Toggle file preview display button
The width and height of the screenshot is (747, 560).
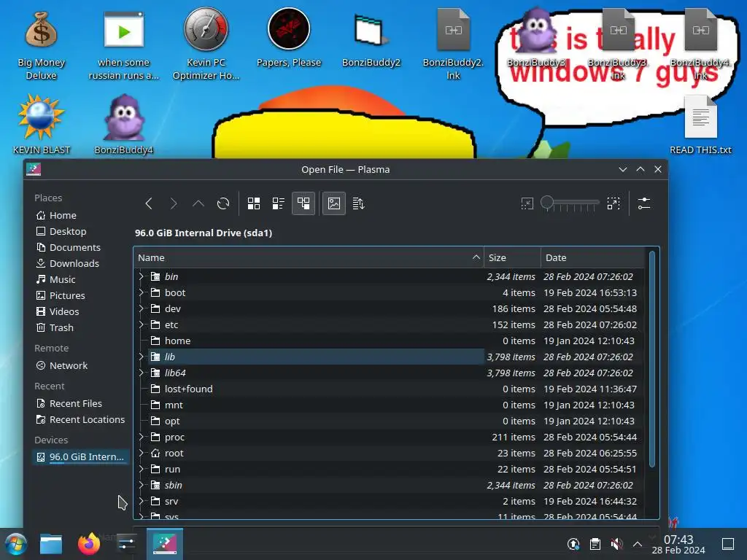tap(334, 204)
